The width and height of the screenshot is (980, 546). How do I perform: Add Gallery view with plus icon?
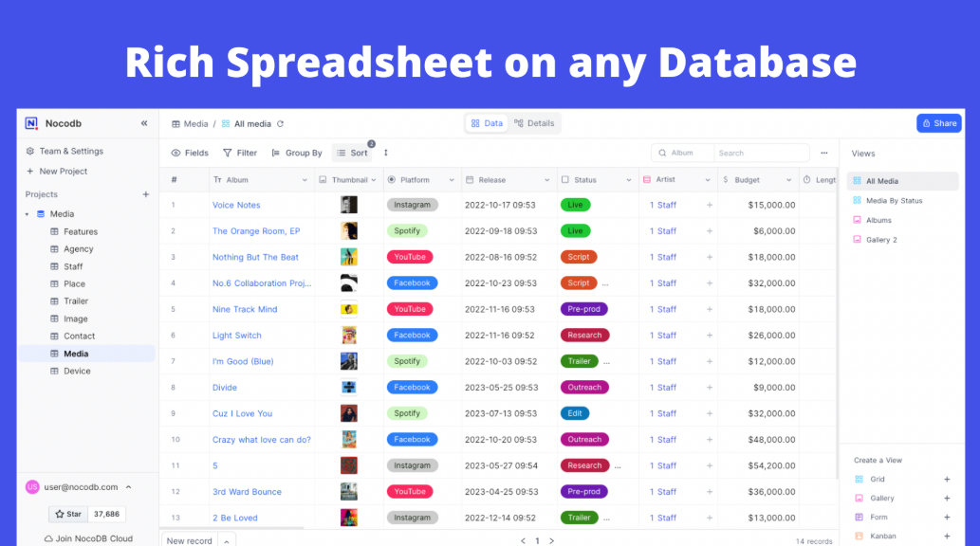[947, 499]
